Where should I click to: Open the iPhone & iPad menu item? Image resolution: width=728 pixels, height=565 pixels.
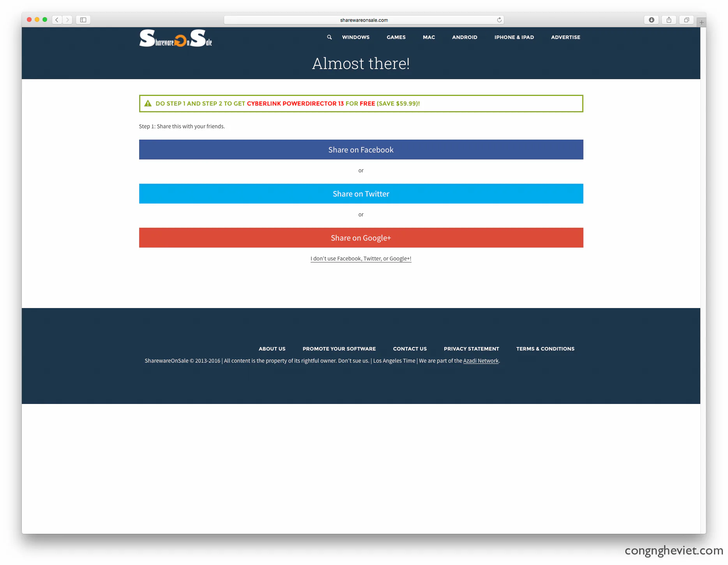514,37
